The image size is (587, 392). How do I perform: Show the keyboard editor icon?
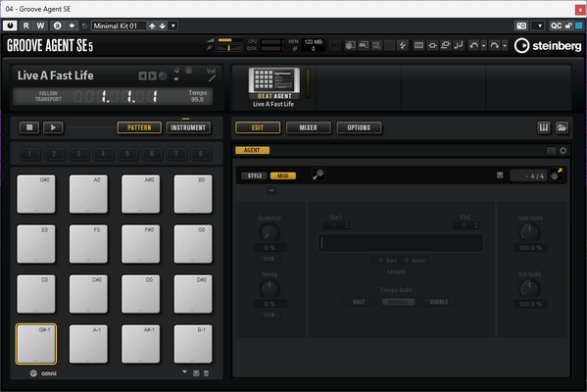coord(544,127)
